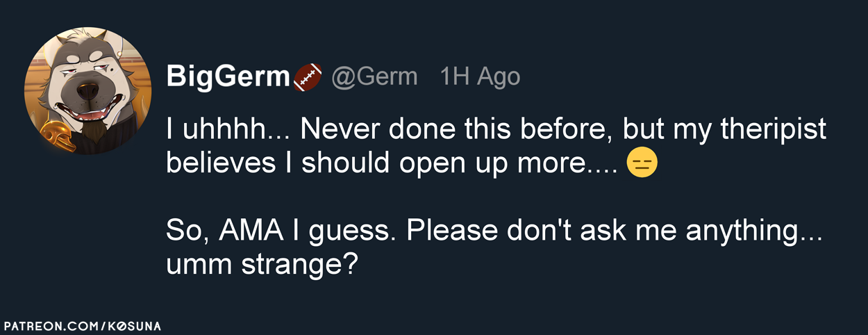868x335 pixels.
Task: Click the "umm strange?" line
Action: [x=261, y=265]
